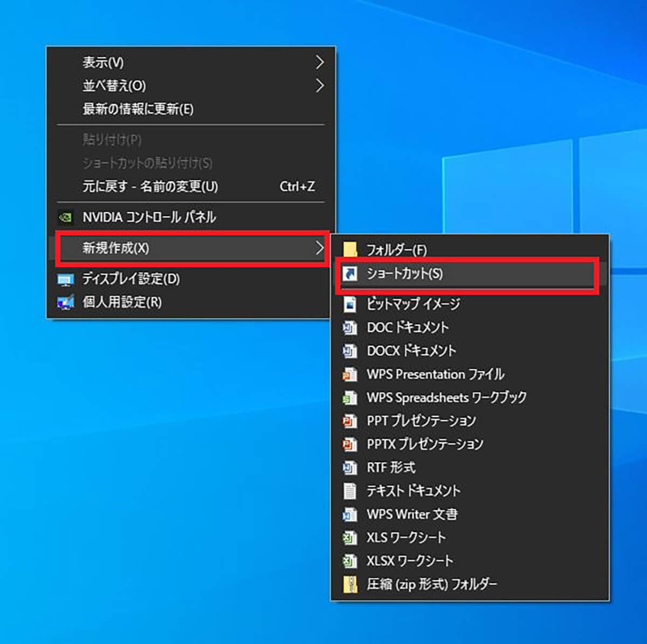Expand the 表示(V) submenu arrow
The image size is (647, 644).
(x=319, y=63)
